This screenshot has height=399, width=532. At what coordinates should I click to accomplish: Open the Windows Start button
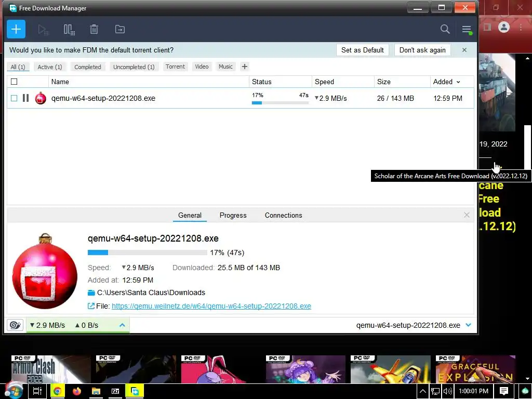pos(14,390)
